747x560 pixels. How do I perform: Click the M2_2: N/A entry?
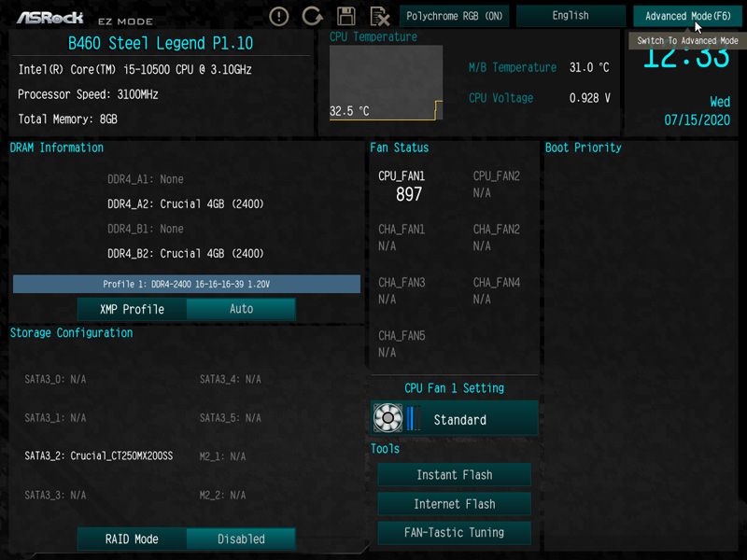click(222, 496)
